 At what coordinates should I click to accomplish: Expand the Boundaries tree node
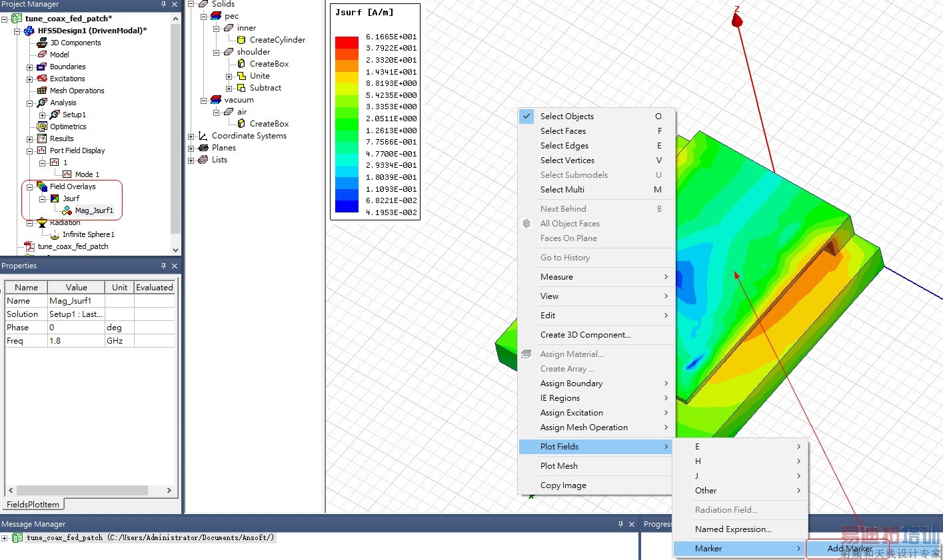[x=29, y=67]
